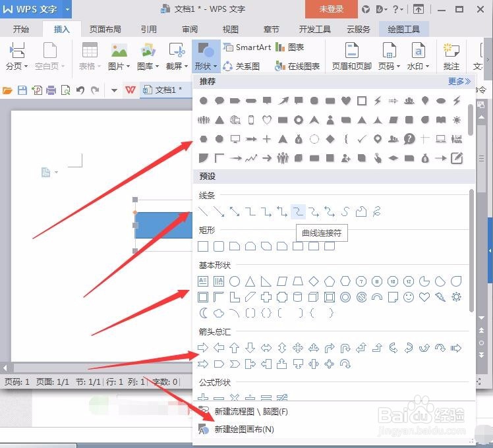The width and height of the screenshot is (493, 448).
Task: Click 字数: 0 in status bar
Action: coord(165,382)
